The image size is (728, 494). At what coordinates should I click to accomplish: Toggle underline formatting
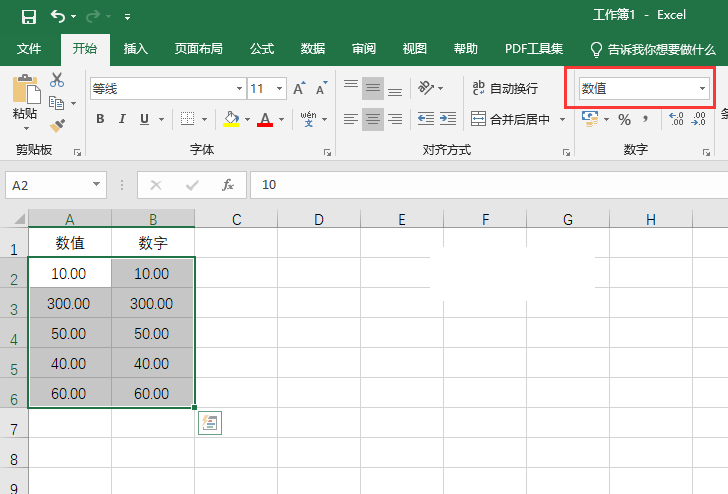pyautogui.click(x=144, y=119)
